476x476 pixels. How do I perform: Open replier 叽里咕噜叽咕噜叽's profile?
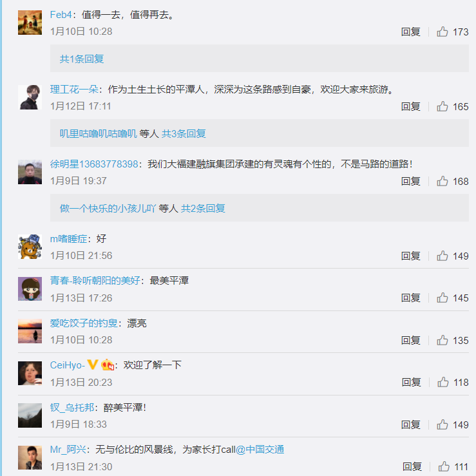tap(98, 133)
